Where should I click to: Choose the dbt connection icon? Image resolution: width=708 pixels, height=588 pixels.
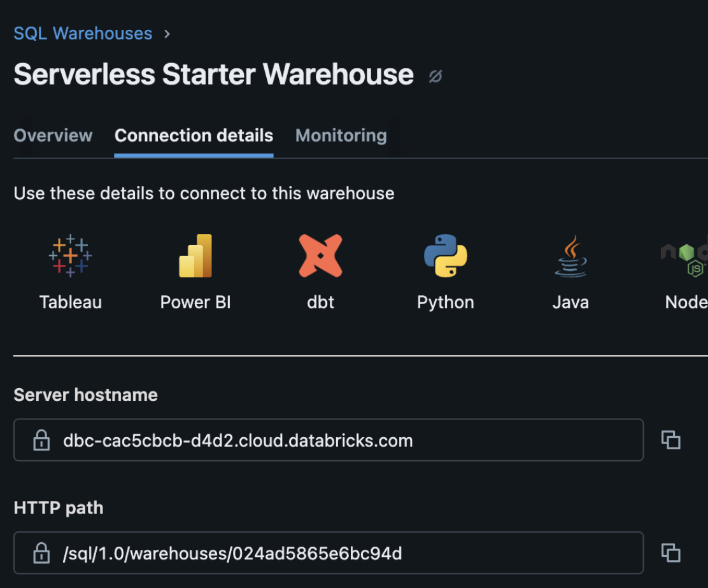320,256
